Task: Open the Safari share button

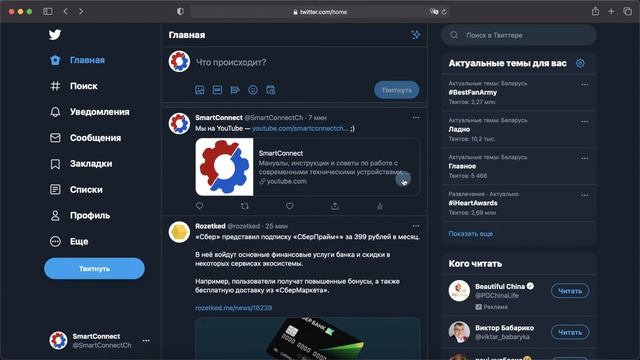Action: [596, 11]
